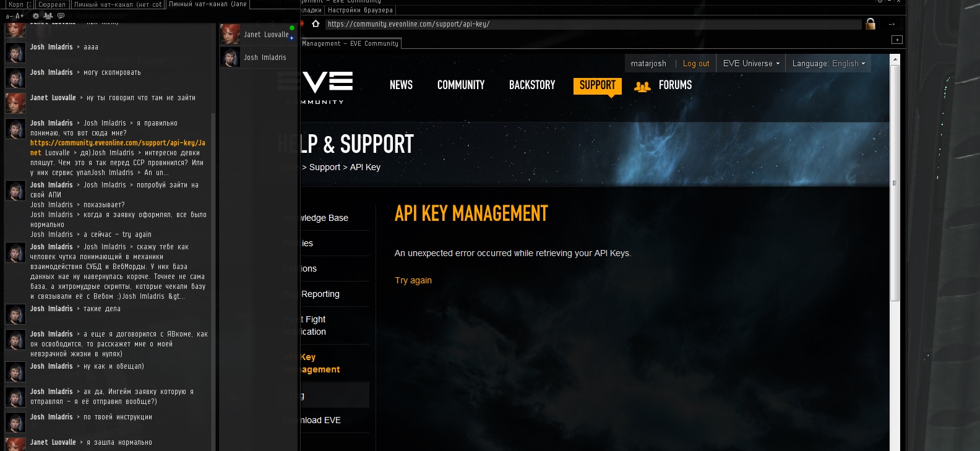Viewport: 980px width, 451px height.
Task: Open the Language: English dropdown
Action: [828, 63]
